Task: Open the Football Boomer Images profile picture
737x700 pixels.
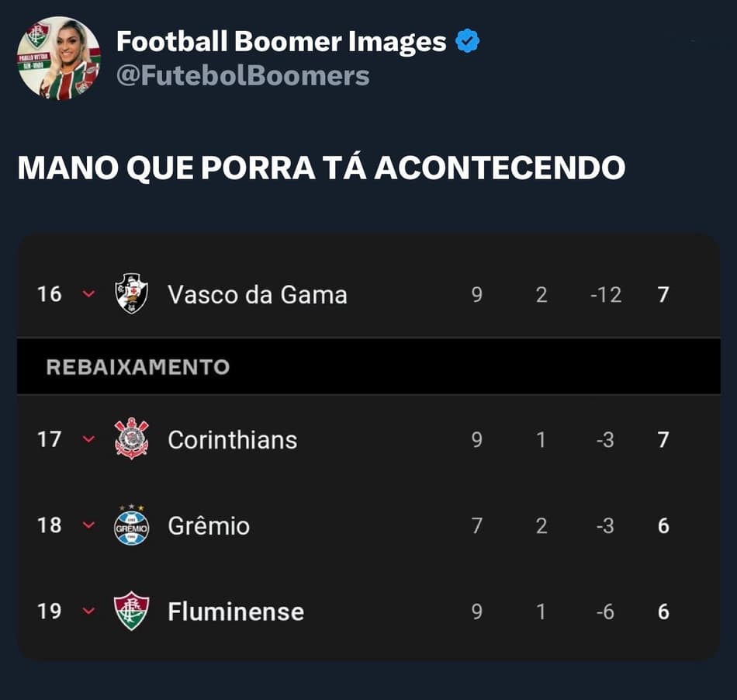Action: point(59,58)
